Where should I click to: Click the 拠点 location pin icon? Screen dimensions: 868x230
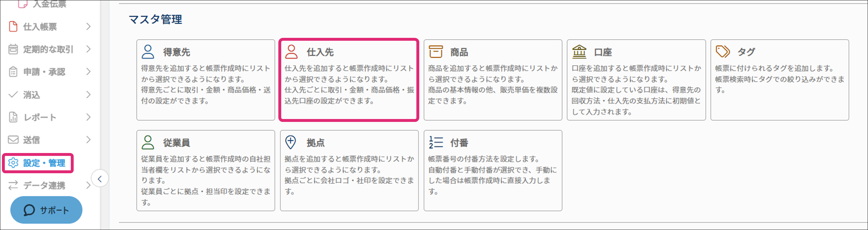pos(291,143)
